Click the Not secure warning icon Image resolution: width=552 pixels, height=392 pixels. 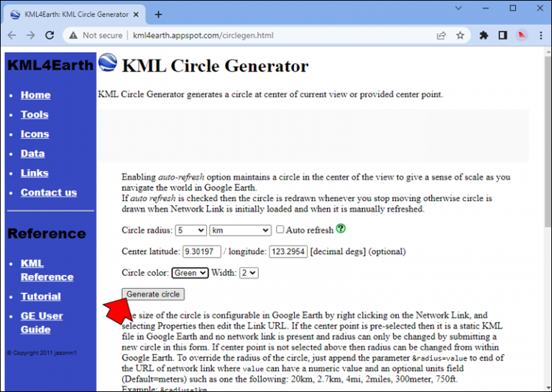[x=73, y=35]
